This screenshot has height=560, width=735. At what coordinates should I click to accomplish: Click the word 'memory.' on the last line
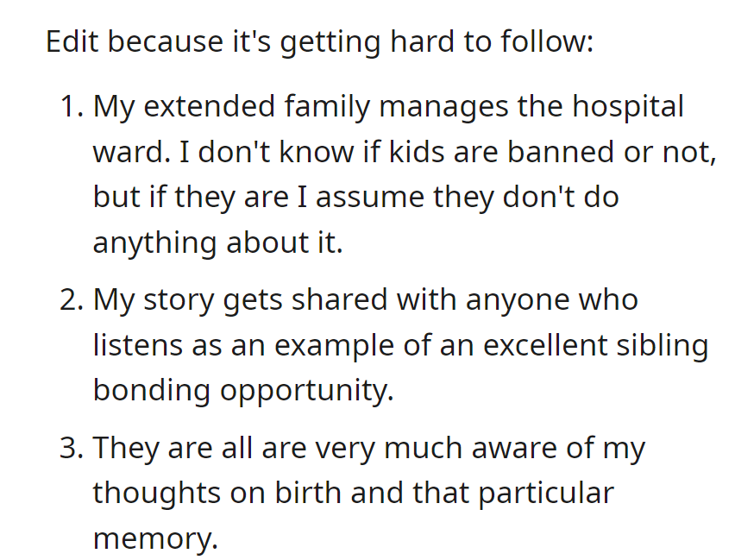[155, 539]
